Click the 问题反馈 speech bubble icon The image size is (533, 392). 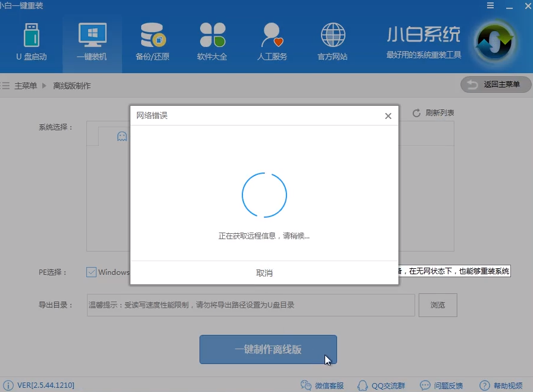coord(425,385)
